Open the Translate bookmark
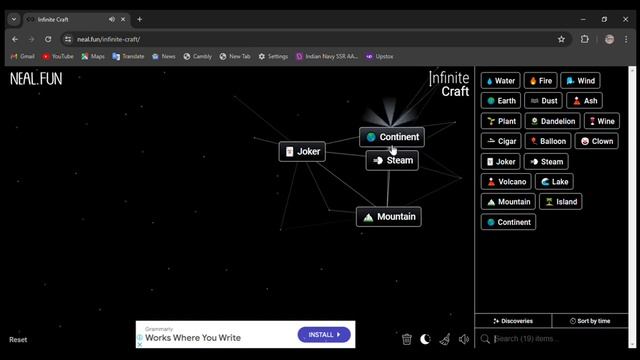Screen dimensions: 640x360 tap(128, 56)
